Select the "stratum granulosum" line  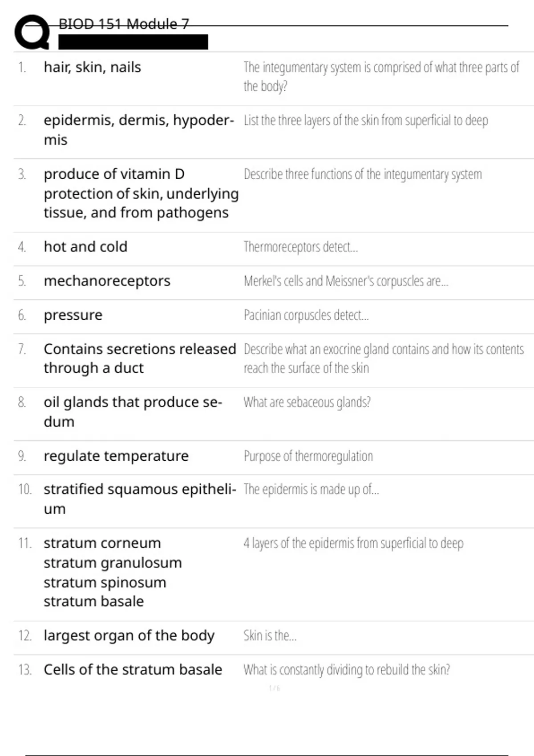(113, 563)
